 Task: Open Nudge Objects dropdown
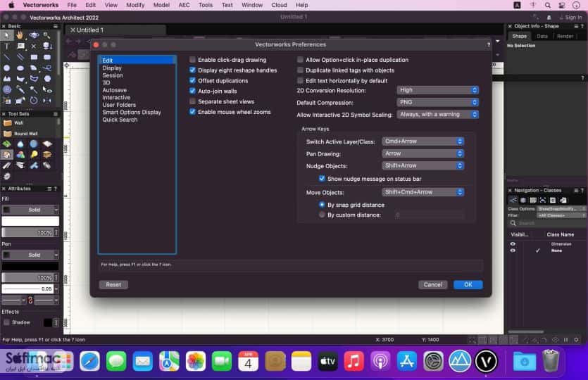pyautogui.click(x=423, y=165)
